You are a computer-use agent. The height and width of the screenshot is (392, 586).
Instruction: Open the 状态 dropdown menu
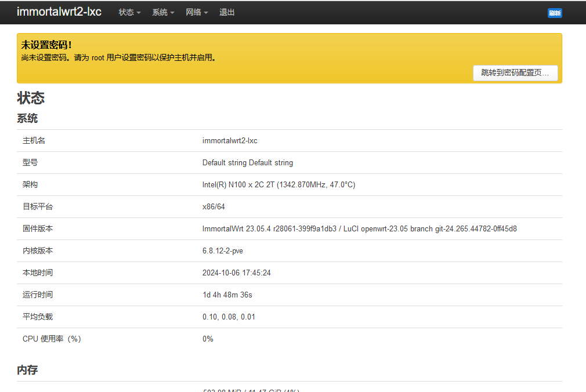tap(129, 12)
